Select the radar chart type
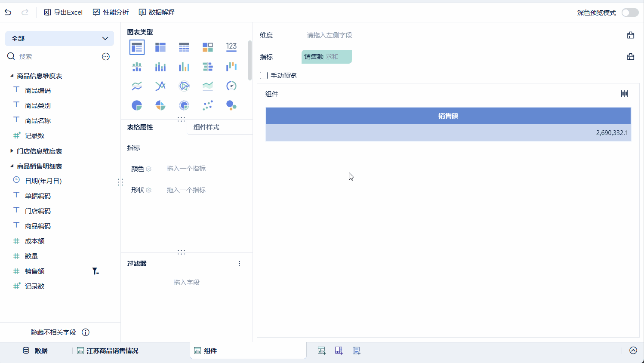The image size is (644, 363). (x=184, y=86)
